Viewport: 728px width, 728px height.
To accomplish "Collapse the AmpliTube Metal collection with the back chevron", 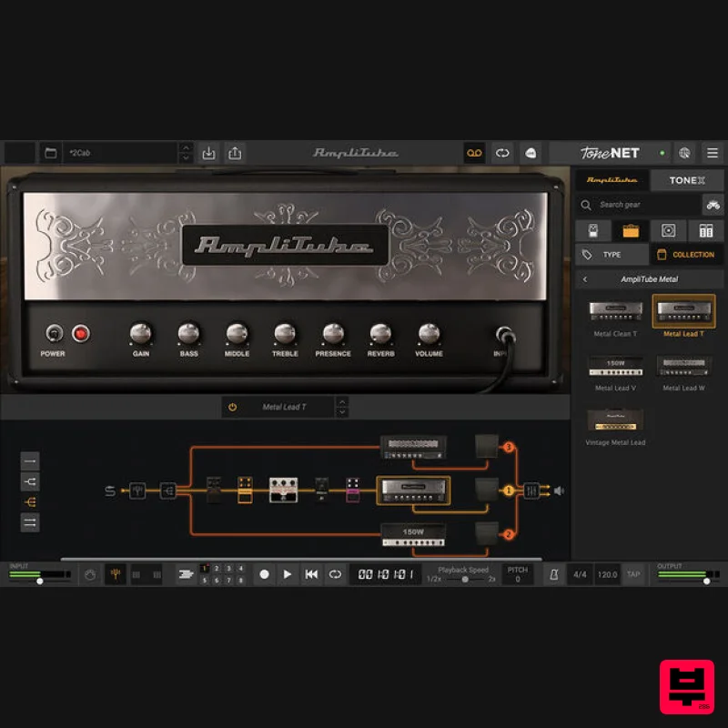I will [x=585, y=278].
